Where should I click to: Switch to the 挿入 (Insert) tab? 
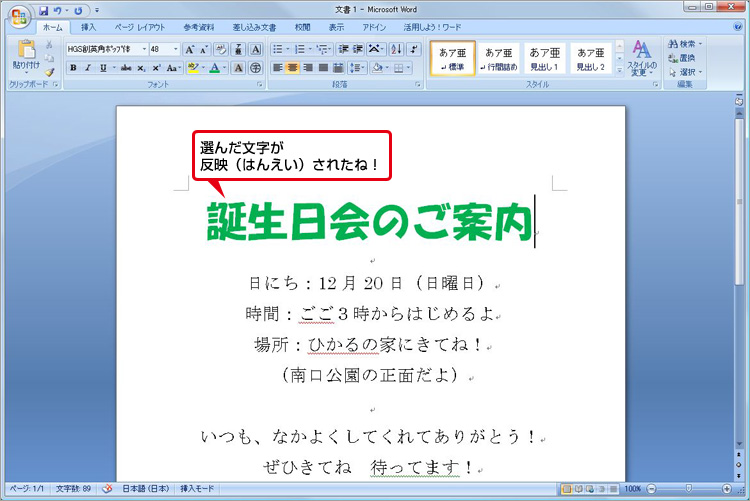pyautogui.click(x=88, y=27)
